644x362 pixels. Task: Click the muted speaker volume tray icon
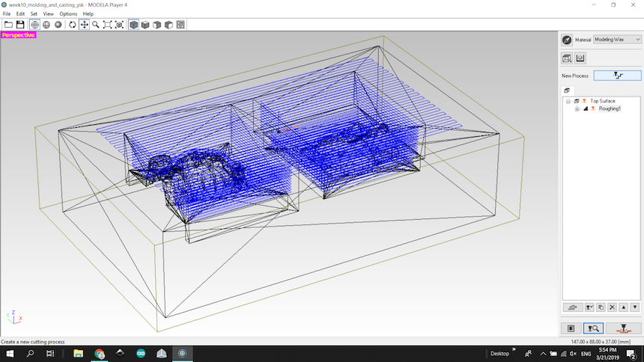pyautogui.click(x=574, y=354)
